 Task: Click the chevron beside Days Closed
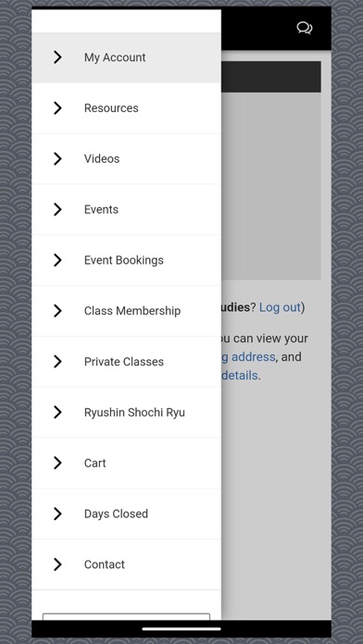57,514
